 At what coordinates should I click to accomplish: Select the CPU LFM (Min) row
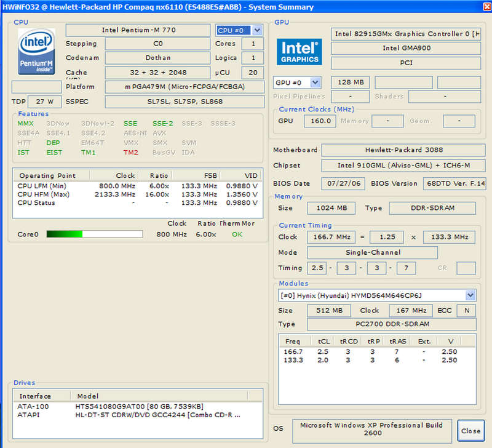137,186
